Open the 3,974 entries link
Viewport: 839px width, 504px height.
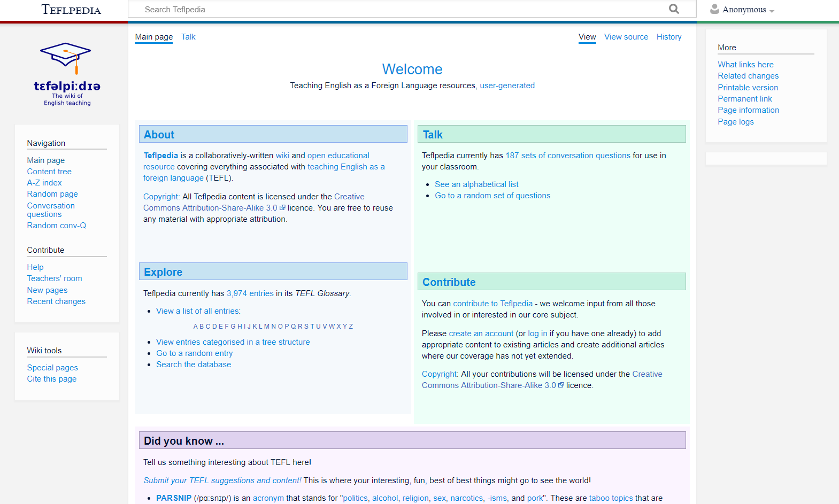[250, 293]
